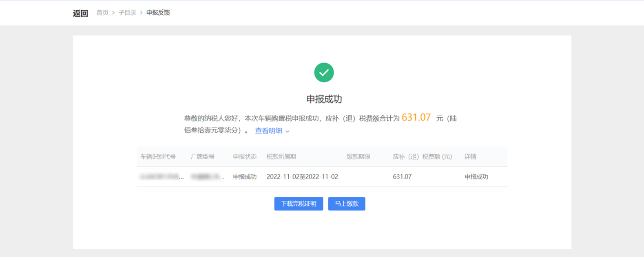Click the 申报成功 heading text

(x=324, y=99)
